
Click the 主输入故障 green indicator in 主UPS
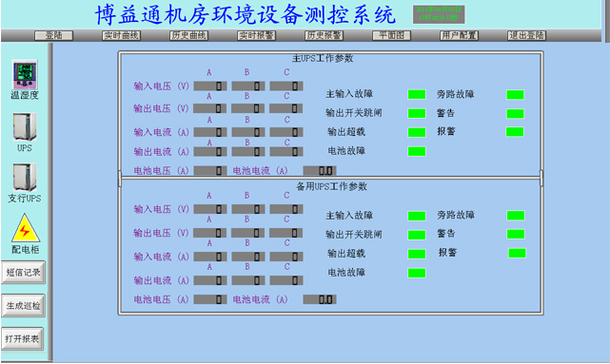coord(417,94)
